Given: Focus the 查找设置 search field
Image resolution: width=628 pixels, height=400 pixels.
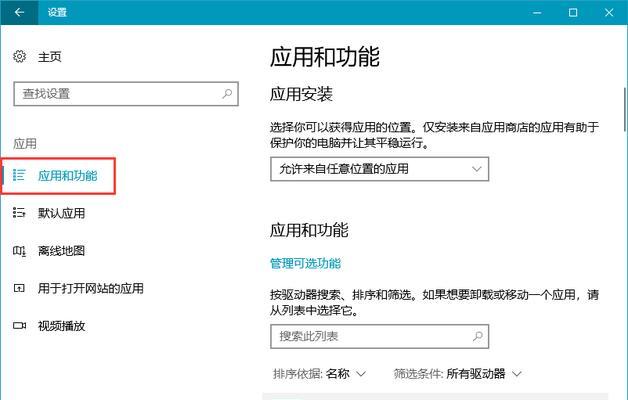Looking at the screenshot, I should (126, 94).
